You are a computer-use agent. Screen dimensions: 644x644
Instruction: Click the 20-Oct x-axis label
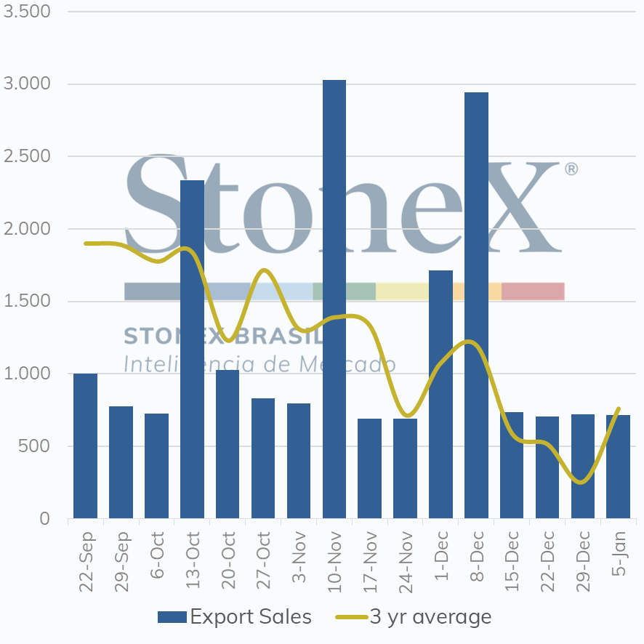[x=228, y=560]
